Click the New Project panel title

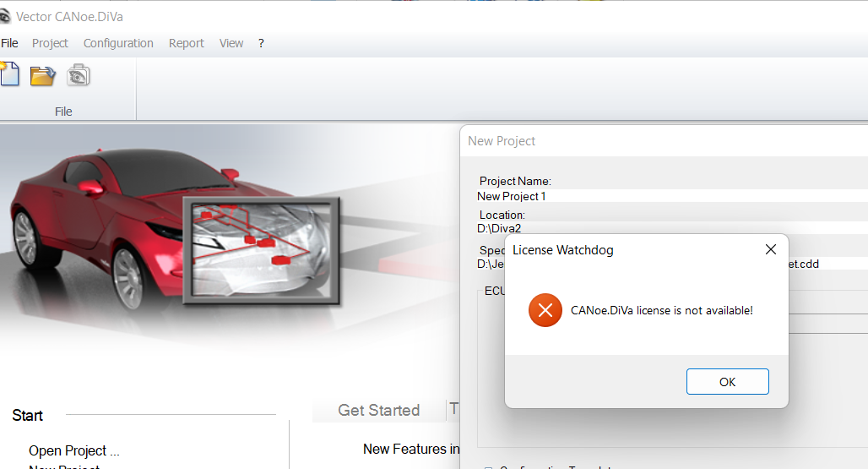(502, 141)
